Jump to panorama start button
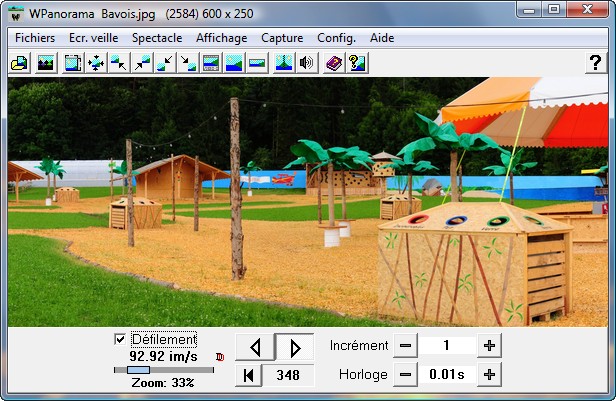The width and height of the screenshot is (616, 401). click(x=248, y=375)
